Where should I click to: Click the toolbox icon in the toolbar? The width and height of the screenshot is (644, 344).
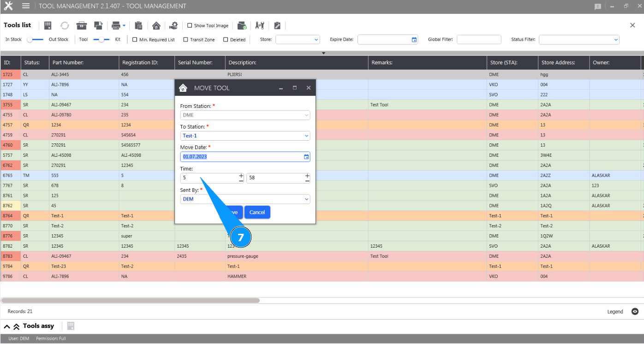tap(82, 25)
